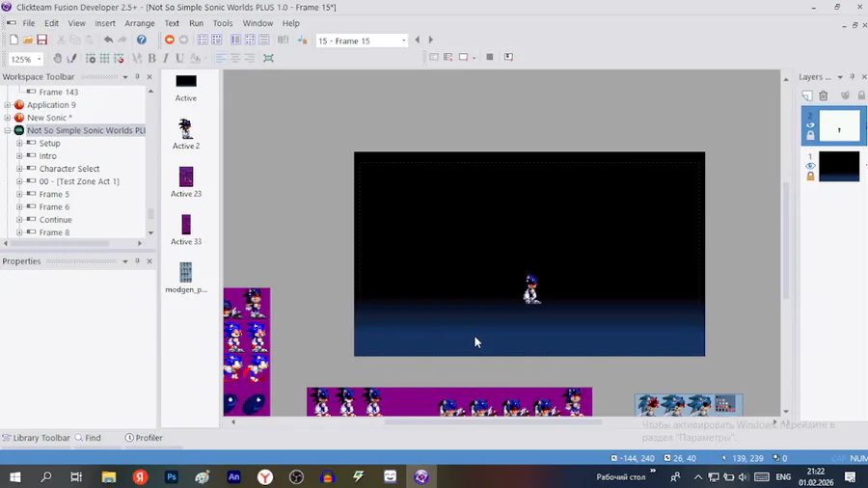Click the grid-view editor icon before the column icons
868x488 pixels.
click(x=216, y=40)
